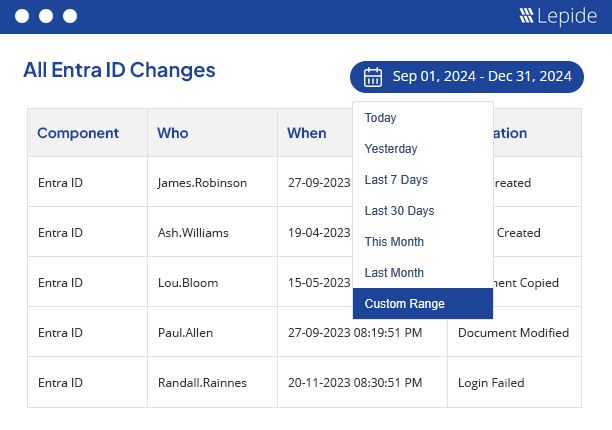612x430 pixels.
Task: Pick This Month from the list
Action: pyautogui.click(x=423, y=242)
